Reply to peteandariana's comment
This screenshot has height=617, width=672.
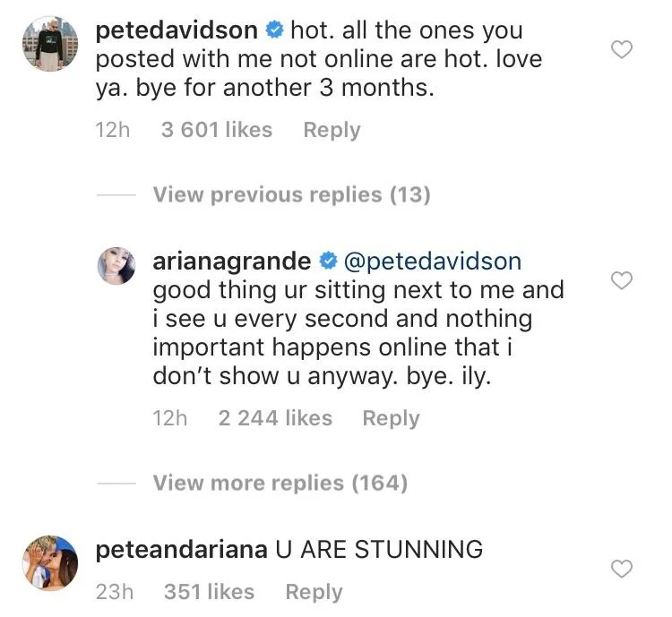[x=314, y=592]
